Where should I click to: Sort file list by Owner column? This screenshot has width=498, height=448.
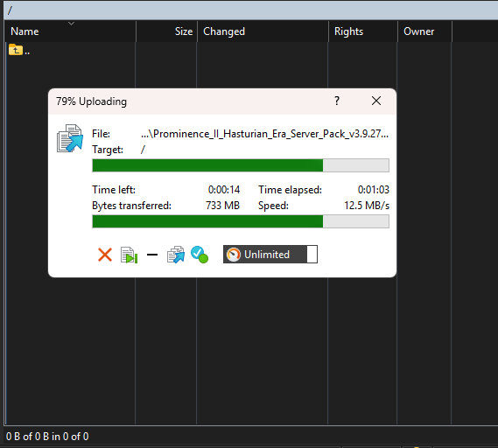pyautogui.click(x=424, y=31)
